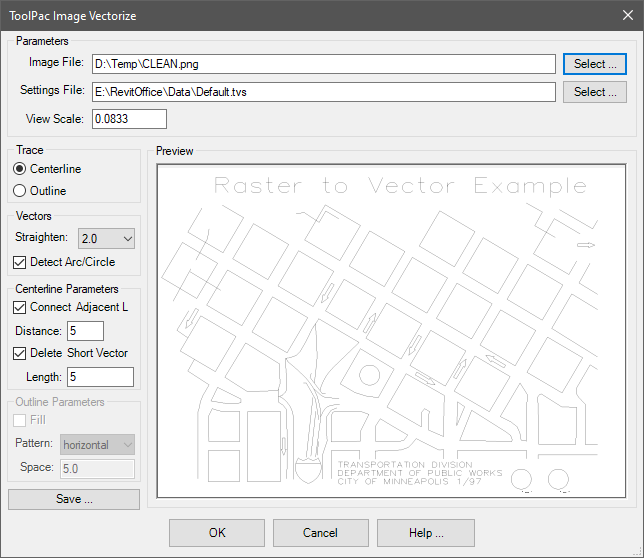The image size is (644, 558).
Task: Click the Image File path field
Action: tap(322, 64)
